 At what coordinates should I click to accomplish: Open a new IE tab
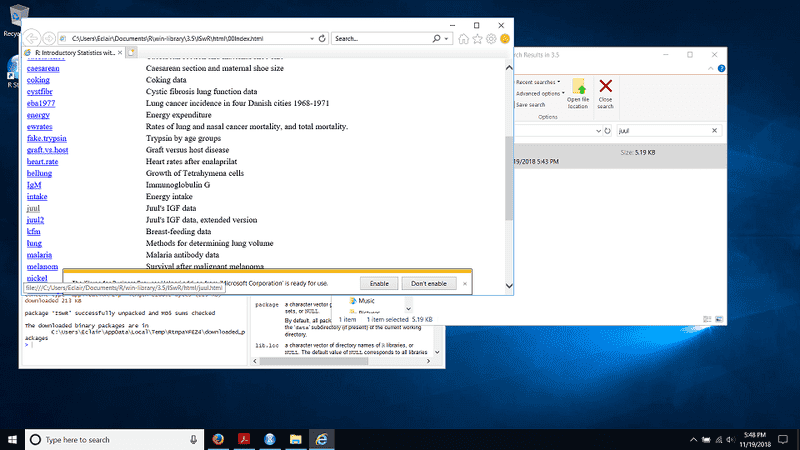pos(130,52)
